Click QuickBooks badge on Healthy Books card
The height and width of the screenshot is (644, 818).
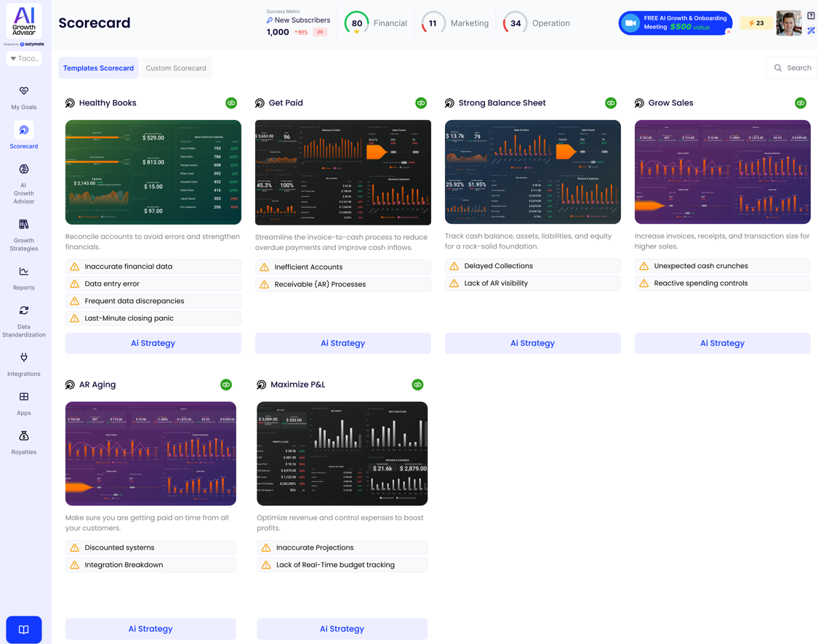point(231,103)
